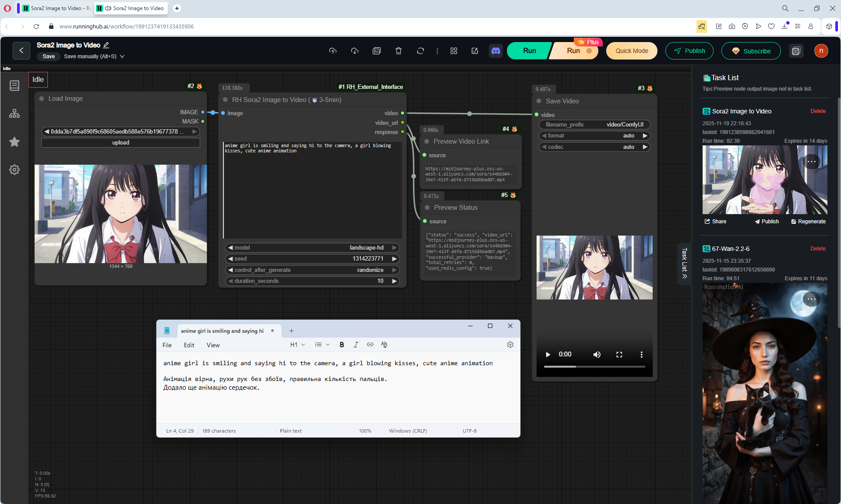The width and height of the screenshot is (841, 504).
Task: Click the Discord icon in toolbar
Action: point(495,51)
